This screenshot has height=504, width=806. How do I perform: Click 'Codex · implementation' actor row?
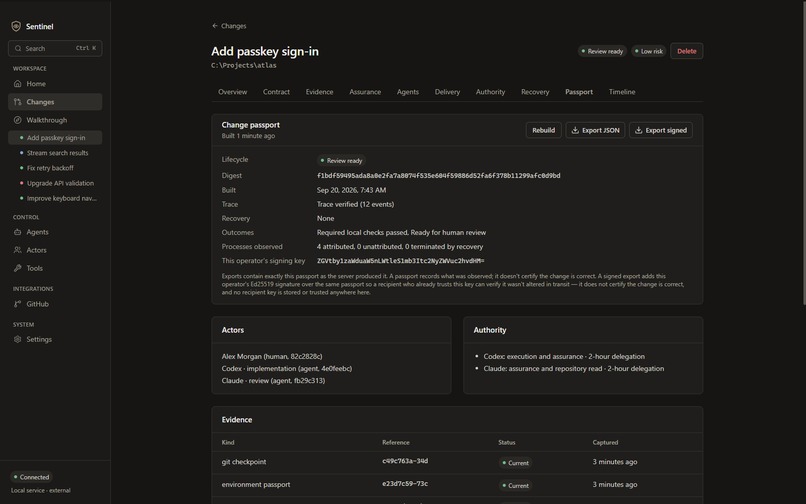point(287,369)
